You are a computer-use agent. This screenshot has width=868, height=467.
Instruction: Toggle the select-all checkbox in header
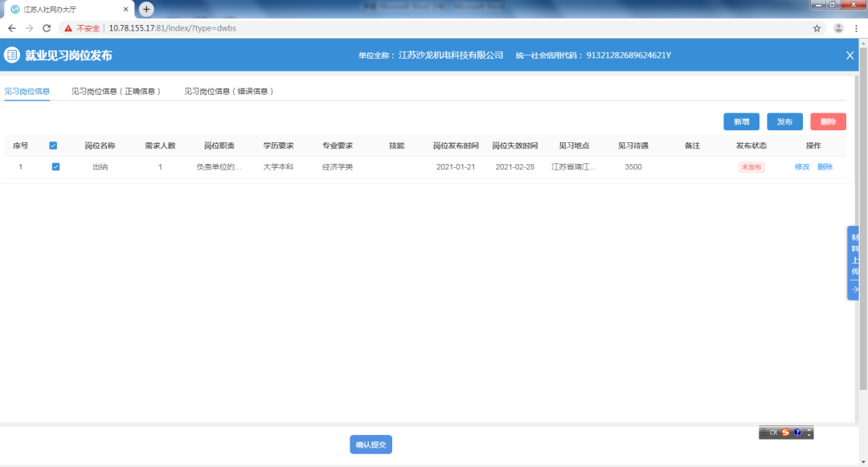[x=53, y=145]
